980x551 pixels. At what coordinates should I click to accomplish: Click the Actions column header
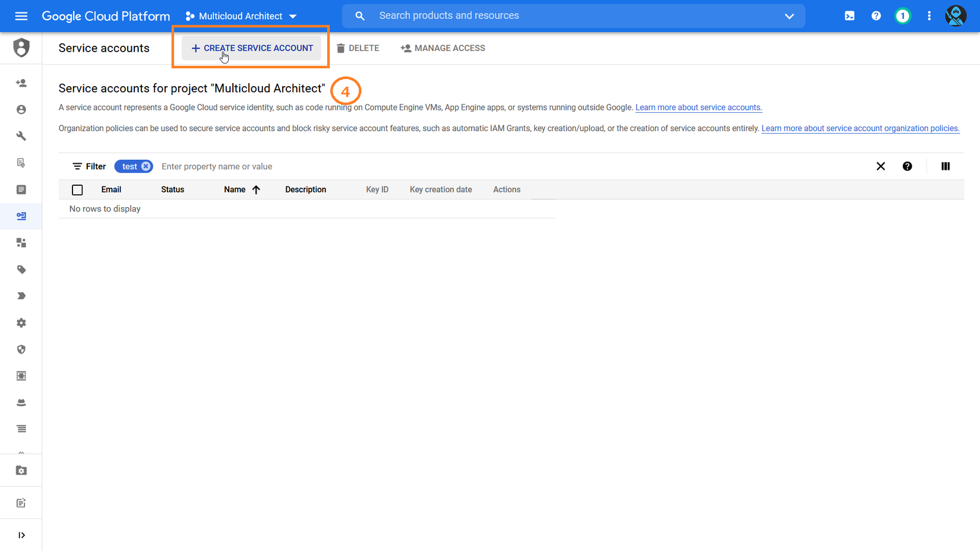507,189
